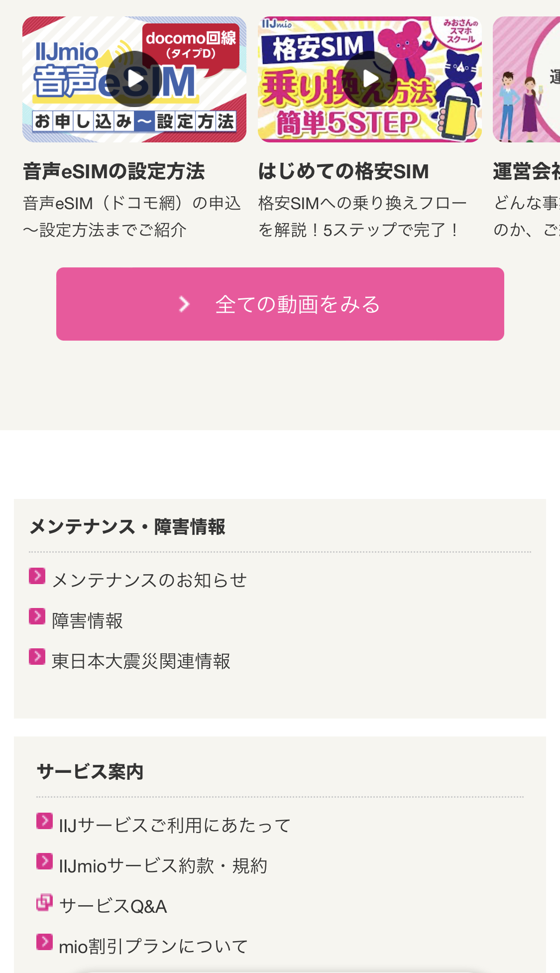
Task: Open the サービスQ&A link
Action: coord(113,906)
